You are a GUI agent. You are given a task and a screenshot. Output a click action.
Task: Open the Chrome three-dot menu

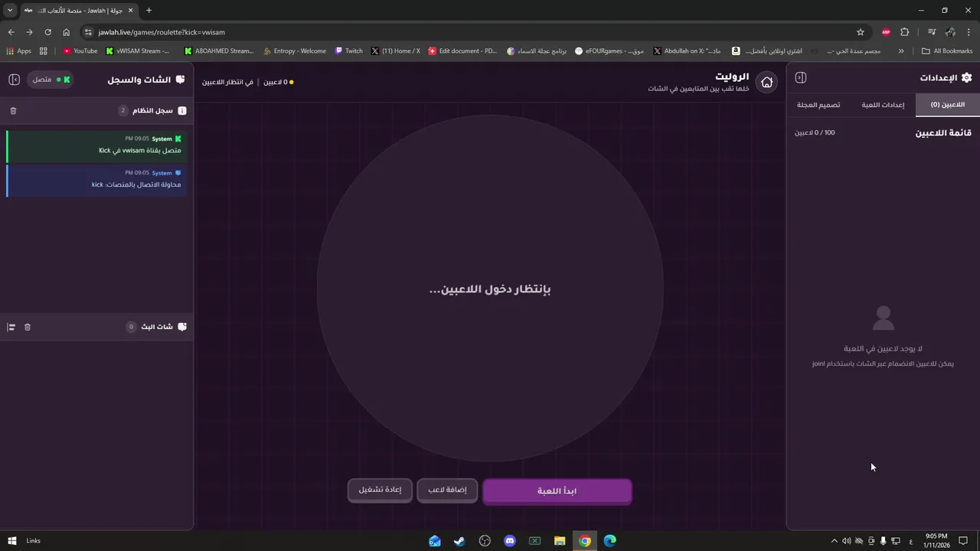pyautogui.click(x=969, y=32)
